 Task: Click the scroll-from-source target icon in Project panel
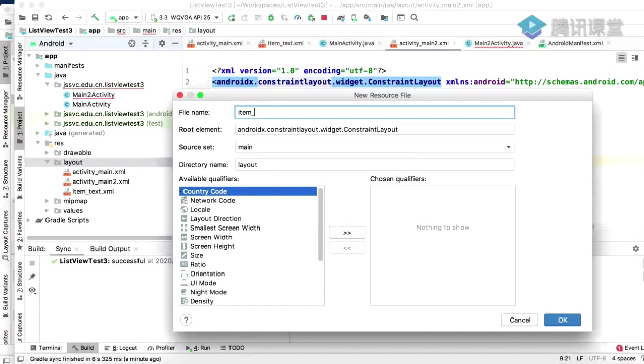click(132, 43)
